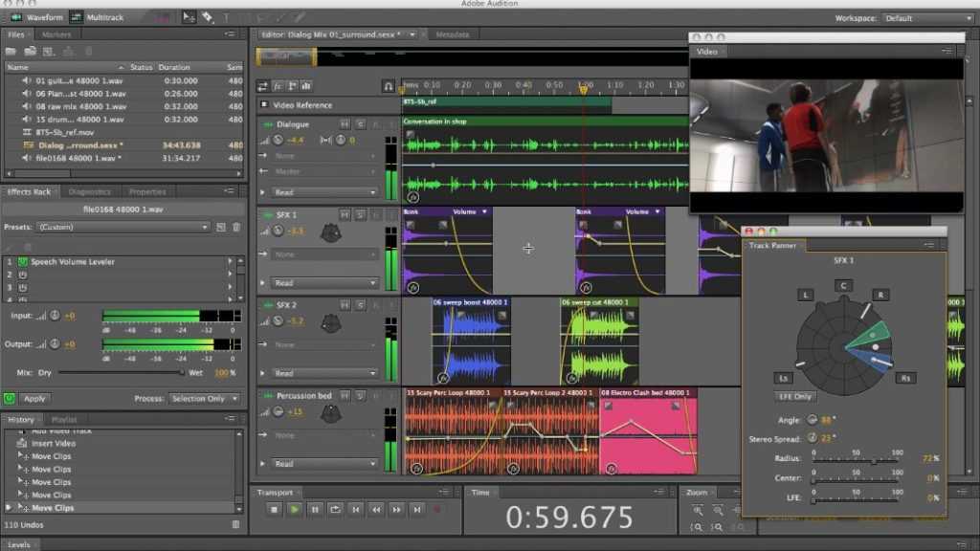This screenshot has width=980, height=551.
Task: Open the Diagnostics tab
Action: 90,192
